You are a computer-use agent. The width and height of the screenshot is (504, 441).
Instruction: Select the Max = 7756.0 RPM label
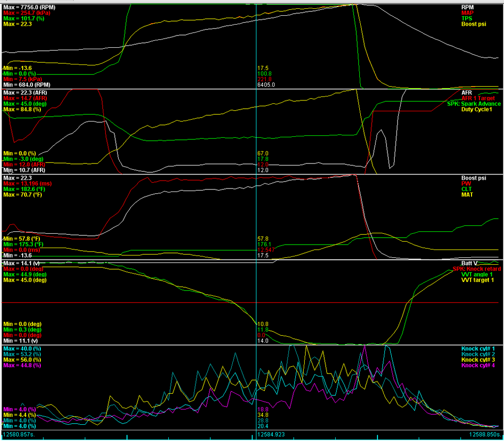click(30, 7)
